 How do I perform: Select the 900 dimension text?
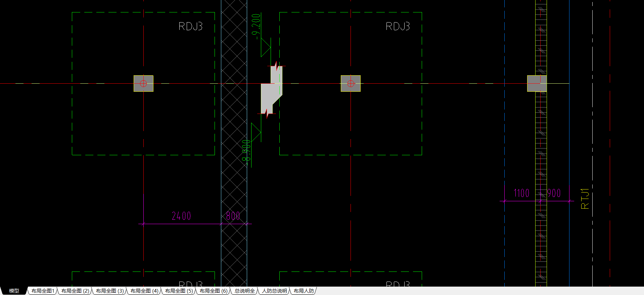pos(554,193)
